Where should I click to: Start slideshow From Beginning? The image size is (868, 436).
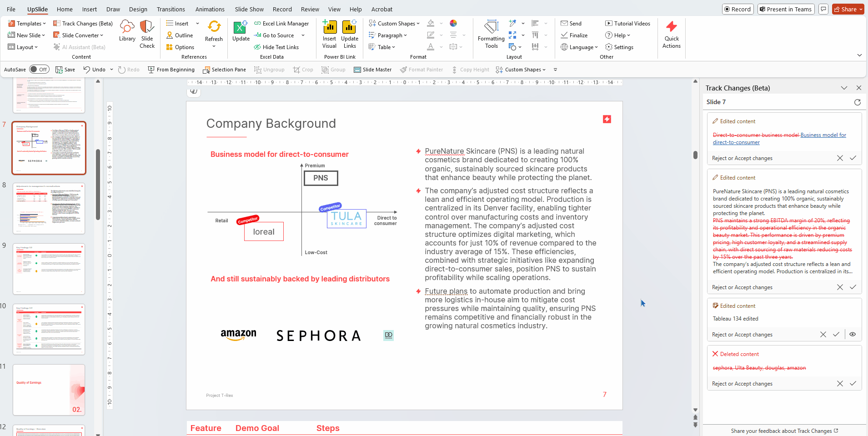click(171, 70)
